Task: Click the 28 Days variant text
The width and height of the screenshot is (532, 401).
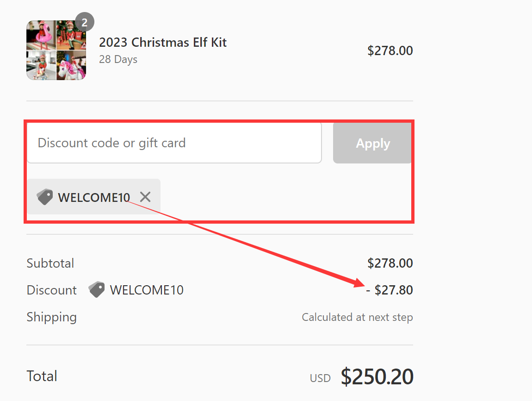Action: pyautogui.click(x=118, y=59)
